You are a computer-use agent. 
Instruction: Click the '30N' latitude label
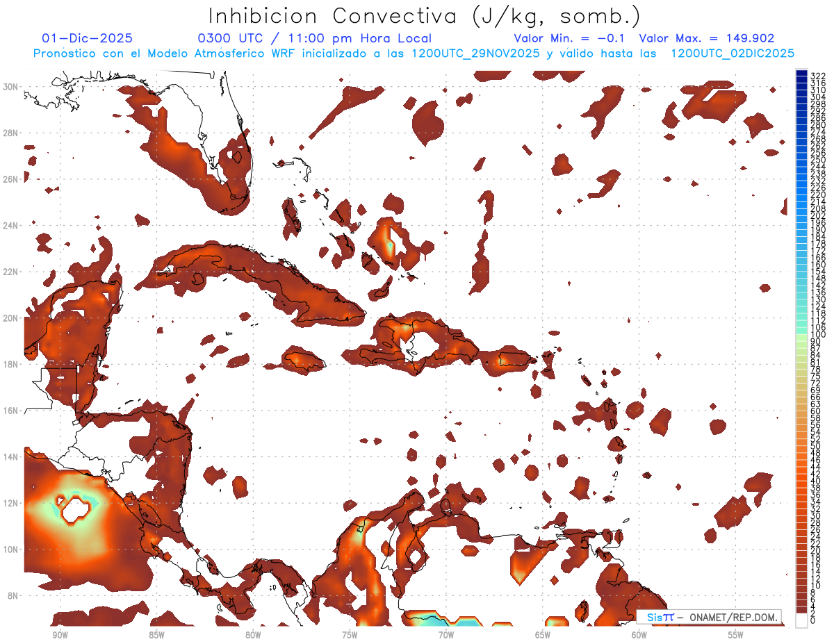[12, 86]
